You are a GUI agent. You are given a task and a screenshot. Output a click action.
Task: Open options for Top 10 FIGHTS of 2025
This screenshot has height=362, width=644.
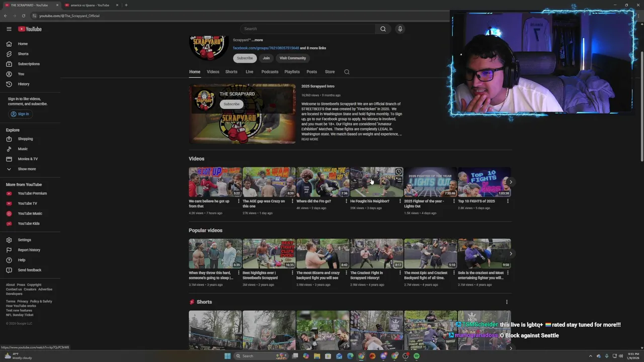(508, 201)
